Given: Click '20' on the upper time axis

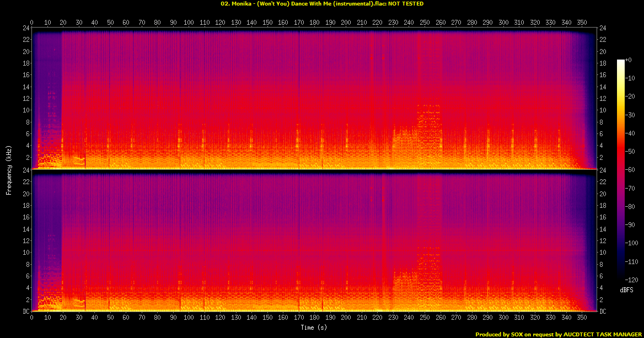Looking at the screenshot, I should [63, 23].
